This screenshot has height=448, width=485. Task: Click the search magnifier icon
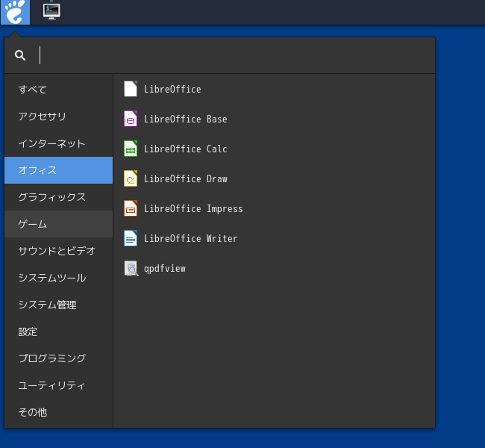click(x=20, y=55)
